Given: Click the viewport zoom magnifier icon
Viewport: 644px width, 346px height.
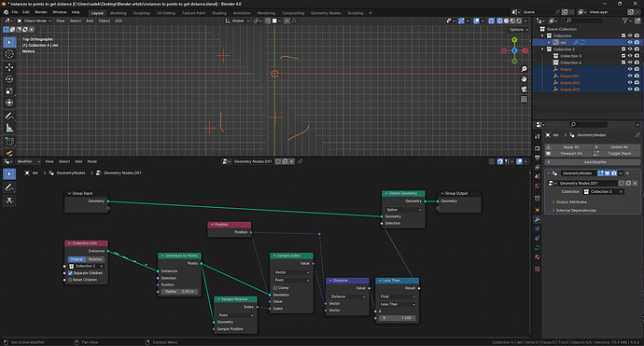Looking at the screenshot, I should click(524, 69).
